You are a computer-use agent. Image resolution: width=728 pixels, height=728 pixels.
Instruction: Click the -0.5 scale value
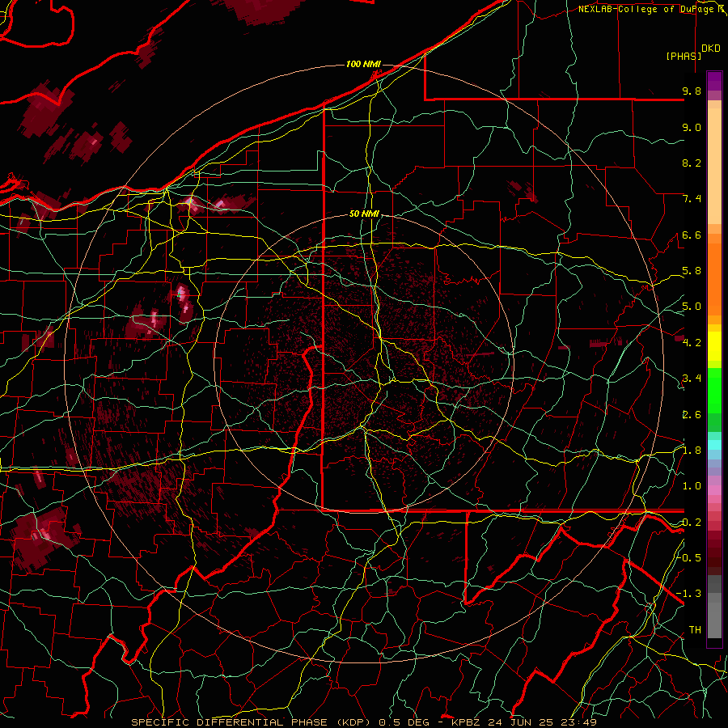pyautogui.click(x=689, y=557)
